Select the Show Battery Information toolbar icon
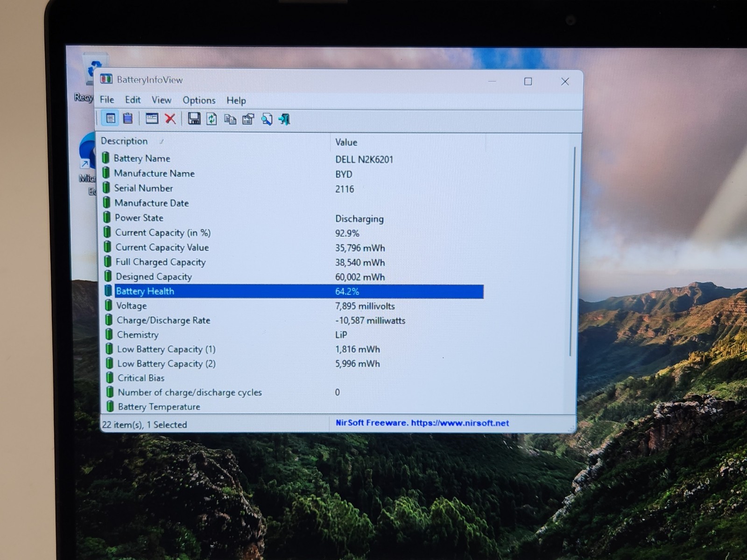Viewport: 747px width, 560px height. pyautogui.click(x=110, y=119)
